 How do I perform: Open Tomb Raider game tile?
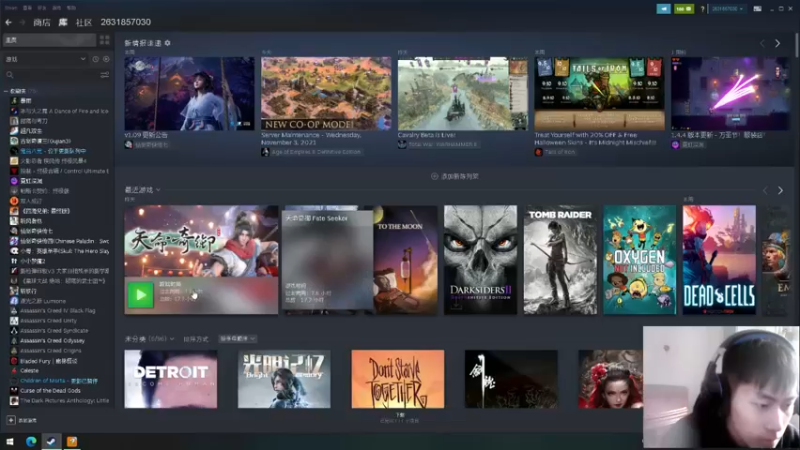point(560,260)
